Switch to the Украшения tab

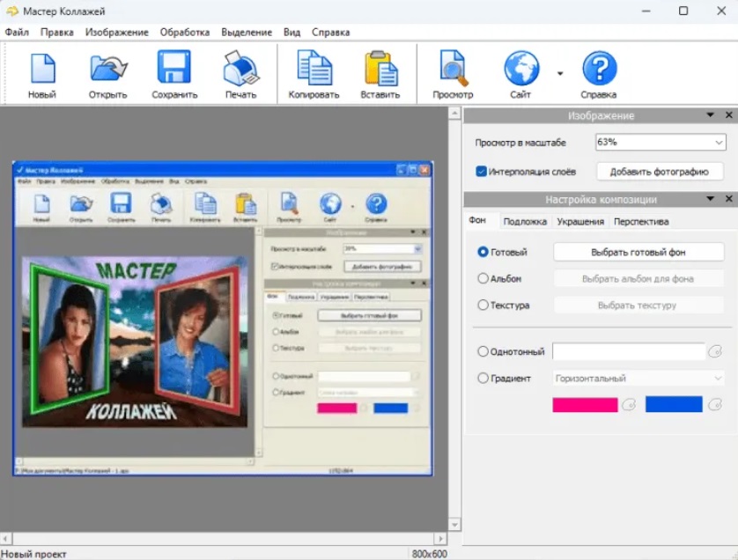[x=579, y=222]
